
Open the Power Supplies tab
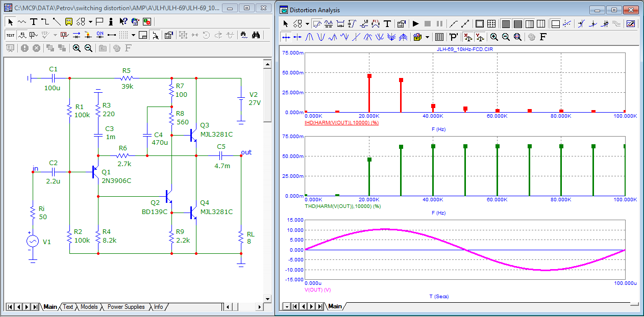coord(126,307)
